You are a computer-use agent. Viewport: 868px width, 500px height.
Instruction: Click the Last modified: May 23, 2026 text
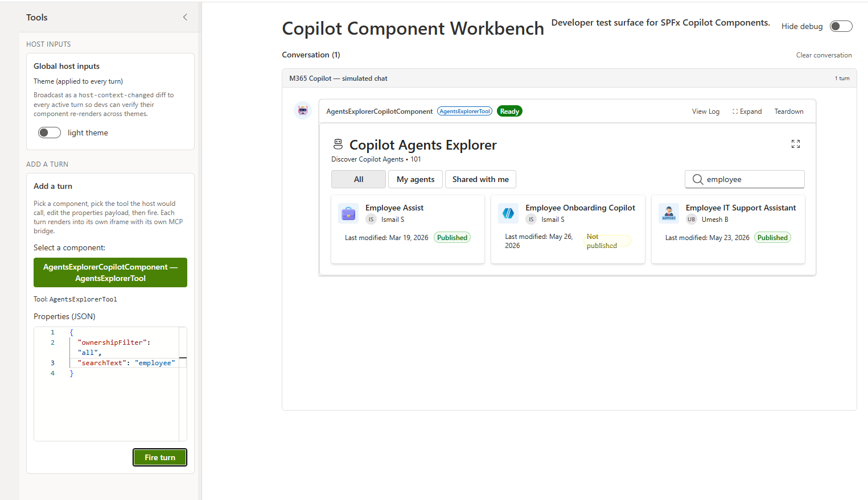pos(707,238)
